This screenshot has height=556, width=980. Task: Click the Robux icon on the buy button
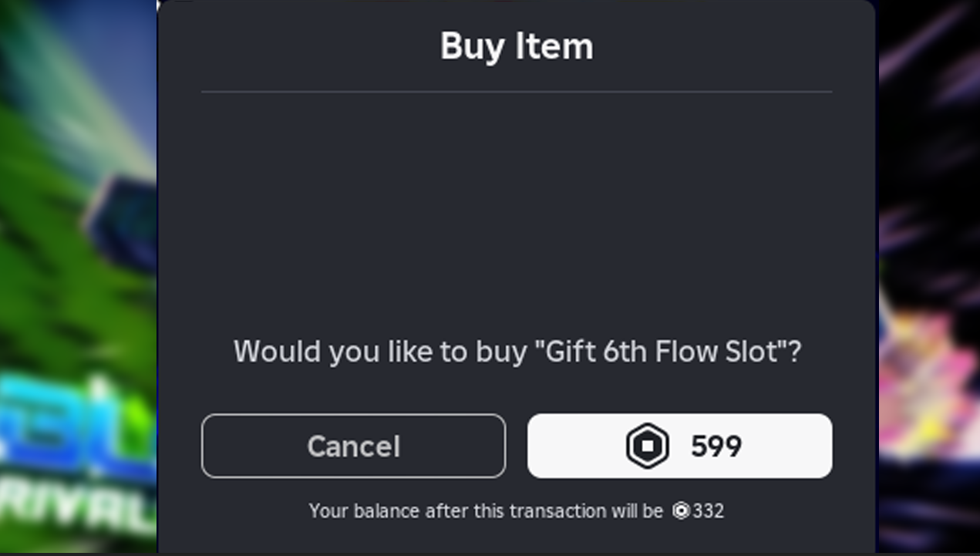pos(647,446)
